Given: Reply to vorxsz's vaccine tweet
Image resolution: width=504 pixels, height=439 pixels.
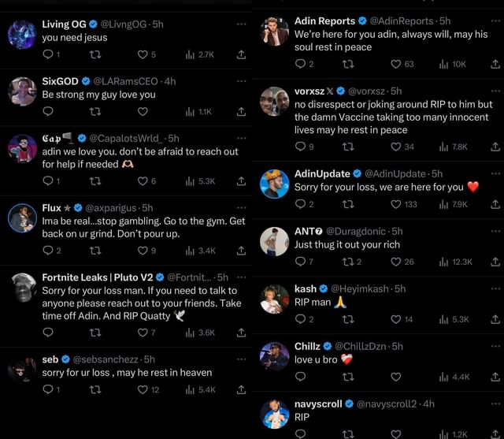Looking at the screenshot, I should 300,146.
